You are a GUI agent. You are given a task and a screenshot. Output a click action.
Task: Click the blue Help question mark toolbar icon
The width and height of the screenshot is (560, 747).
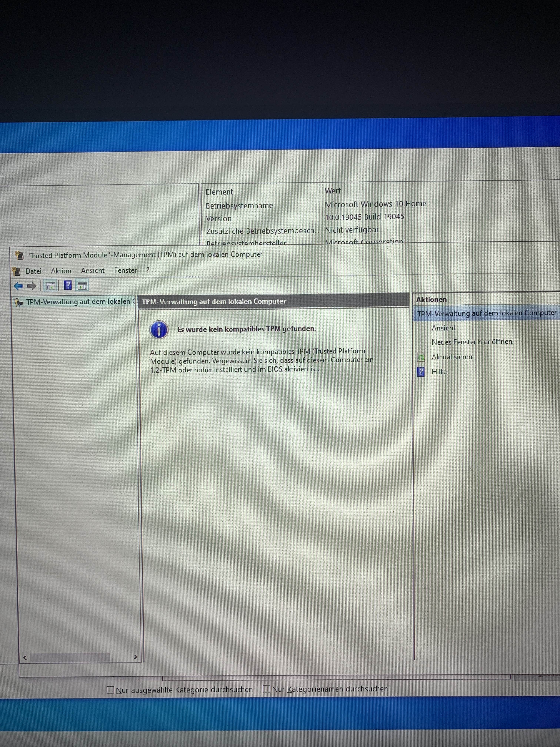tap(68, 285)
